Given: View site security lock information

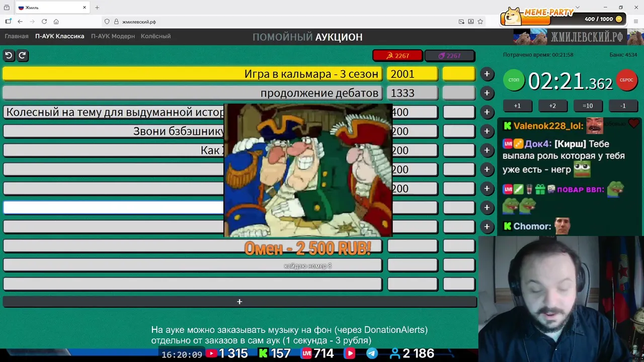Looking at the screenshot, I should (x=116, y=22).
